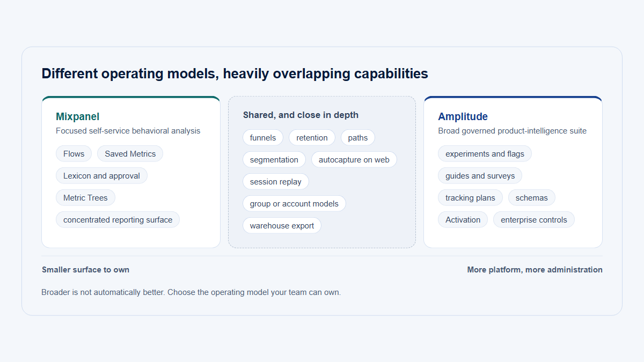Select the Saved Metrics chip
Image resolution: width=644 pixels, height=362 pixels.
coord(130,154)
